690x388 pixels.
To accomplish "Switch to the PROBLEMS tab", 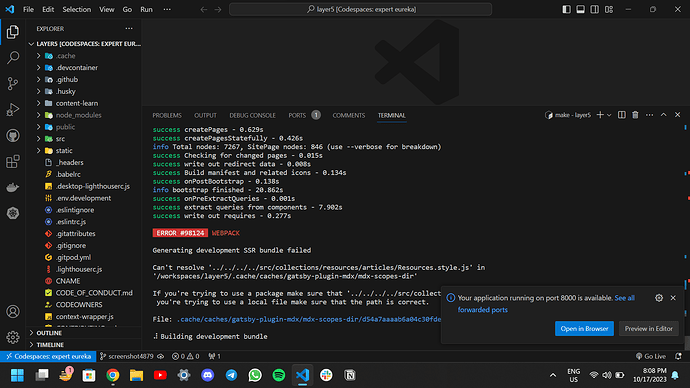I will [167, 115].
